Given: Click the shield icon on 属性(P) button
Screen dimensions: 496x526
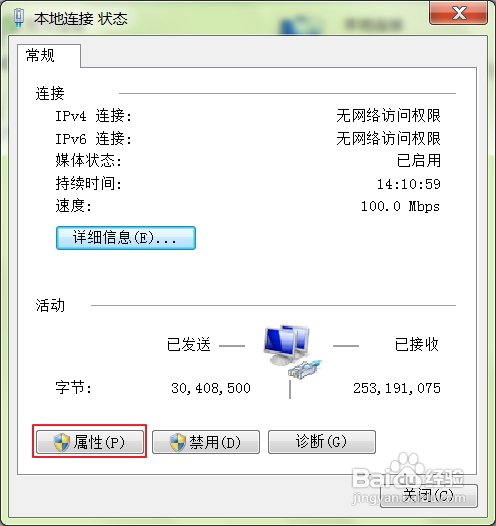Looking at the screenshot, I should [62, 442].
